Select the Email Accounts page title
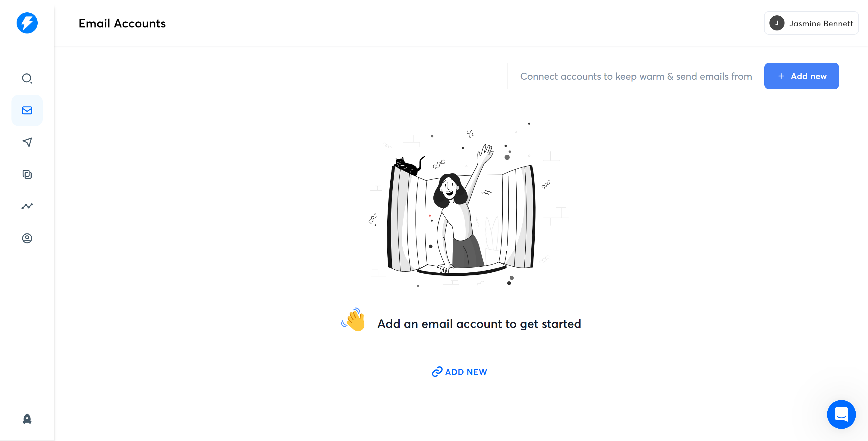Screen dimensions: 868x441 tap(122, 23)
